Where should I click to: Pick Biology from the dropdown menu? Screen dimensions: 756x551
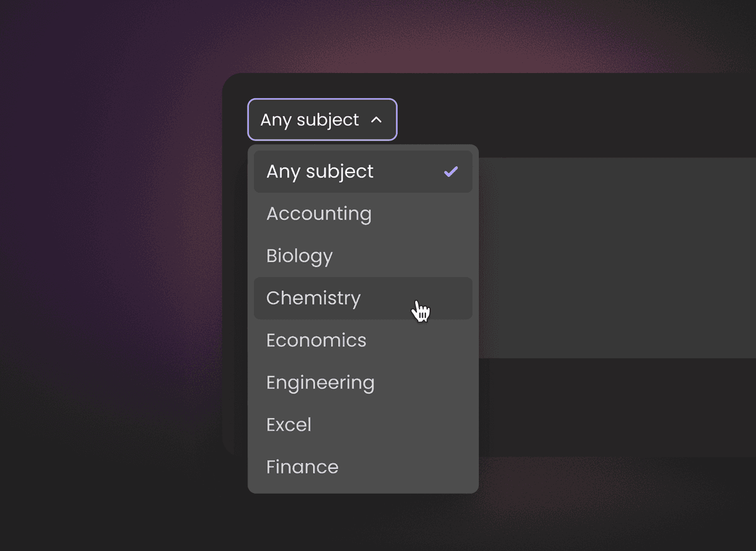[299, 255]
